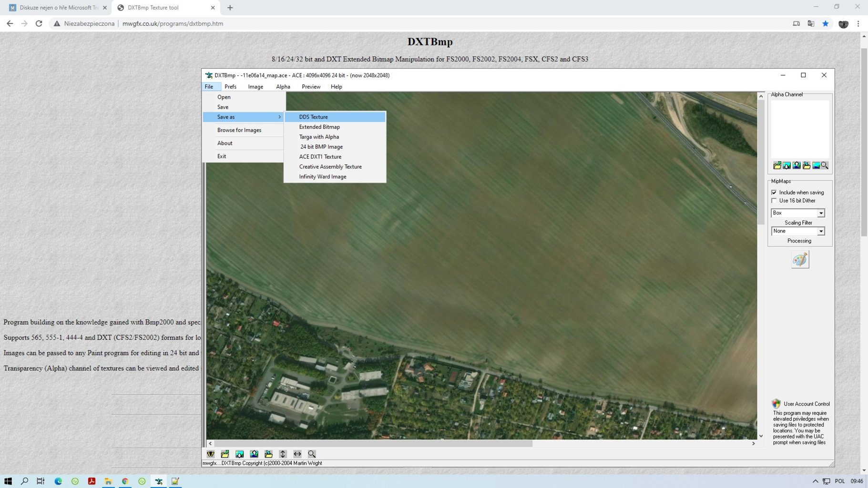Expand the Box scaling filter dropdown

(x=821, y=213)
